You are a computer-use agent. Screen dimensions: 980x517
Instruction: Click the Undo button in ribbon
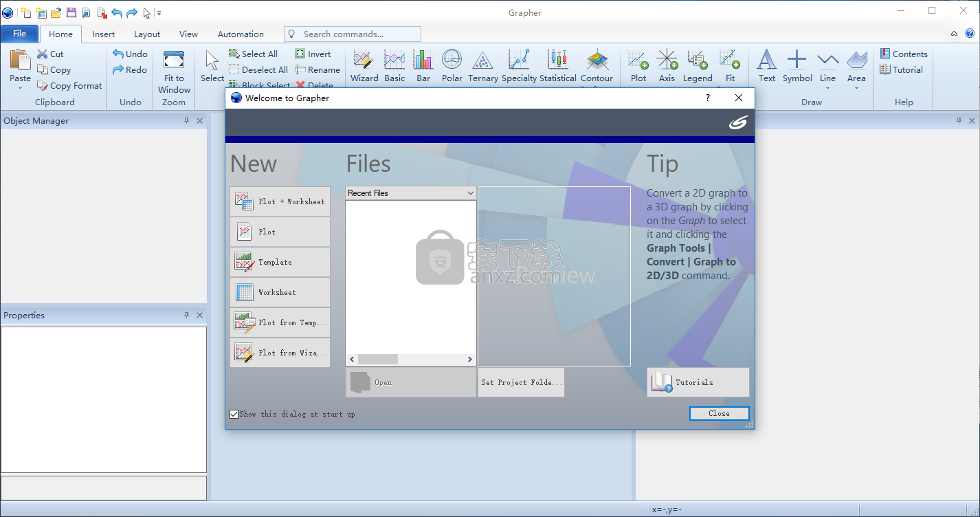[x=131, y=54]
